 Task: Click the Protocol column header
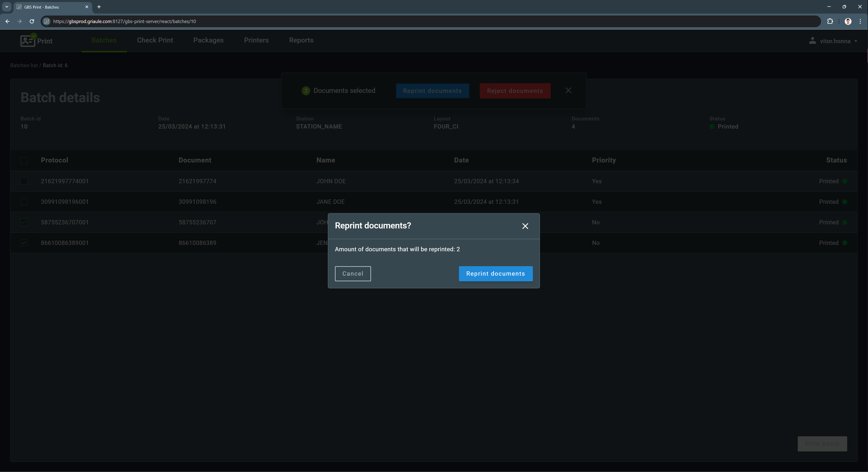coord(54,160)
